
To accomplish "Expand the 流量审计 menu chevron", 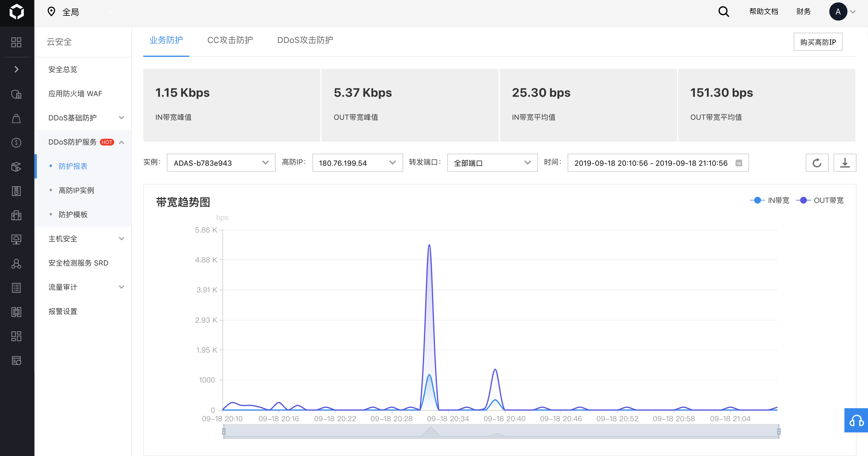I will point(121,287).
